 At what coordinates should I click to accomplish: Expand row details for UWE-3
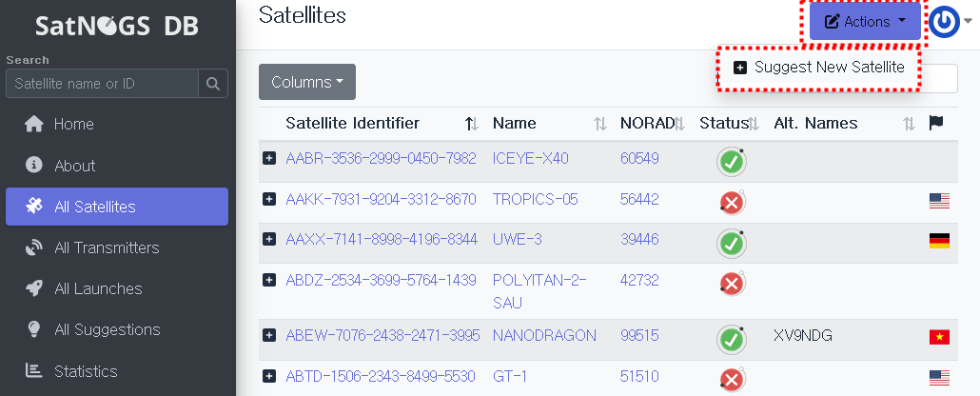[x=269, y=239]
